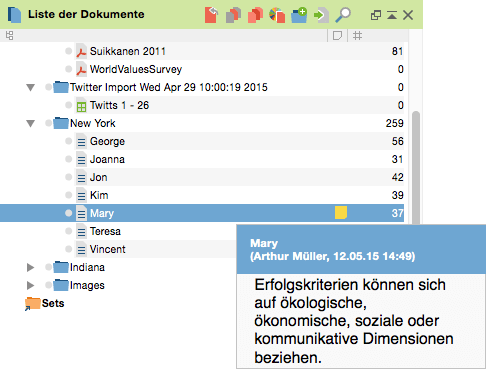Click the gray activate-by-variable documents icon
Viewport: 491px width, 375px height.
click(233, 15)
